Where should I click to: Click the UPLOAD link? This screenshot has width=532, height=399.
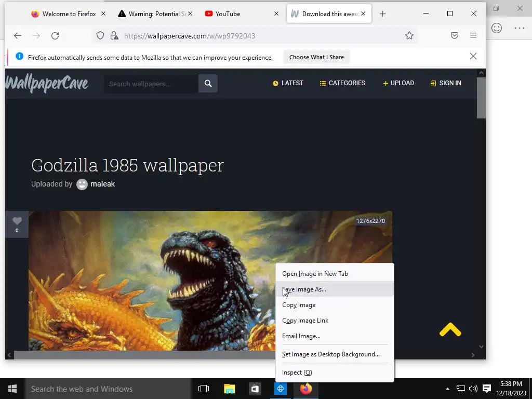[x=398, y=83]
